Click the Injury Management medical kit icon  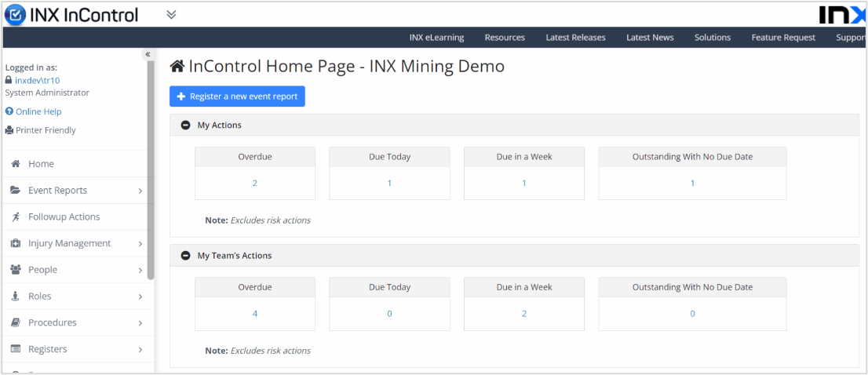pos(16,243)
